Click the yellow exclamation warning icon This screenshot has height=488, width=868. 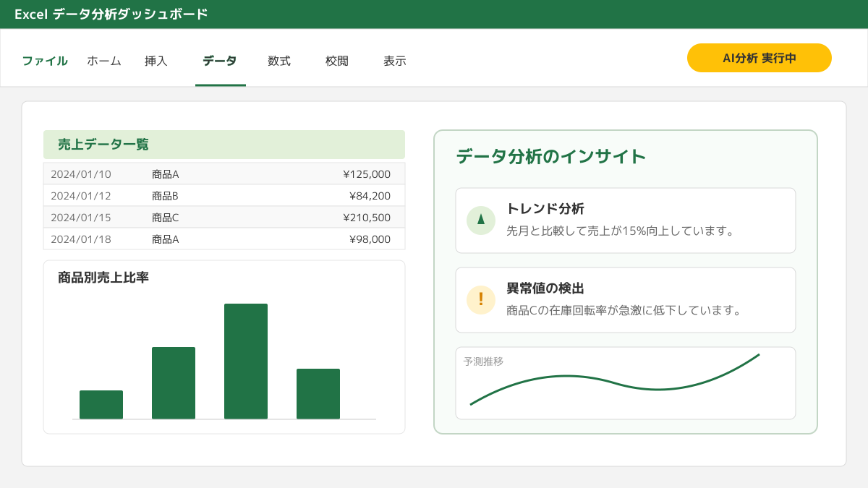coord(481,300)
